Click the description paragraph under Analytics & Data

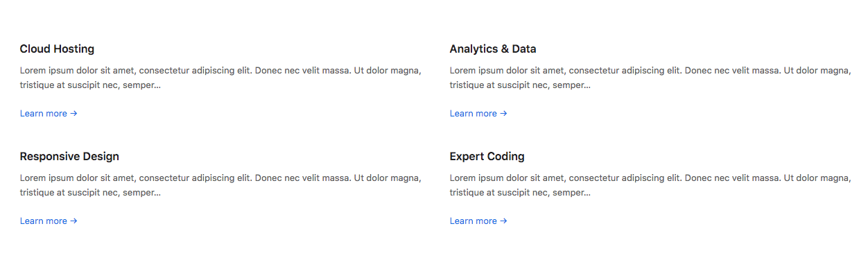coord(650,78)
